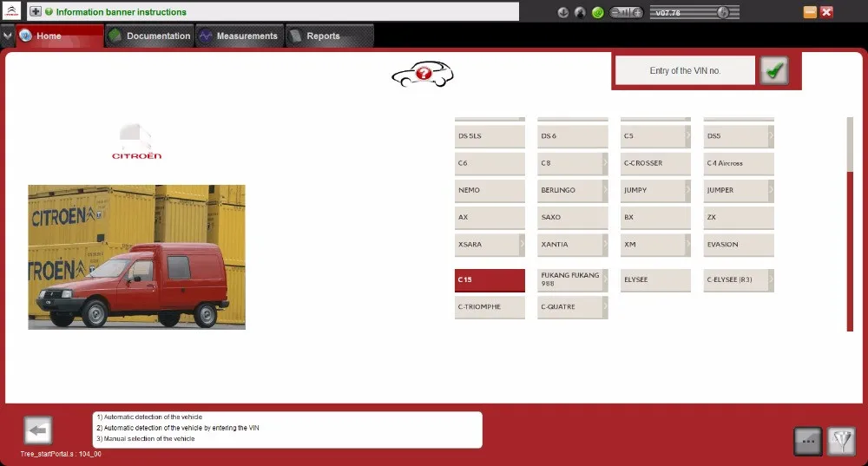Select the NEMO model
The height and width of the screenshot is (466, 868).
click(x=490, y=190)
